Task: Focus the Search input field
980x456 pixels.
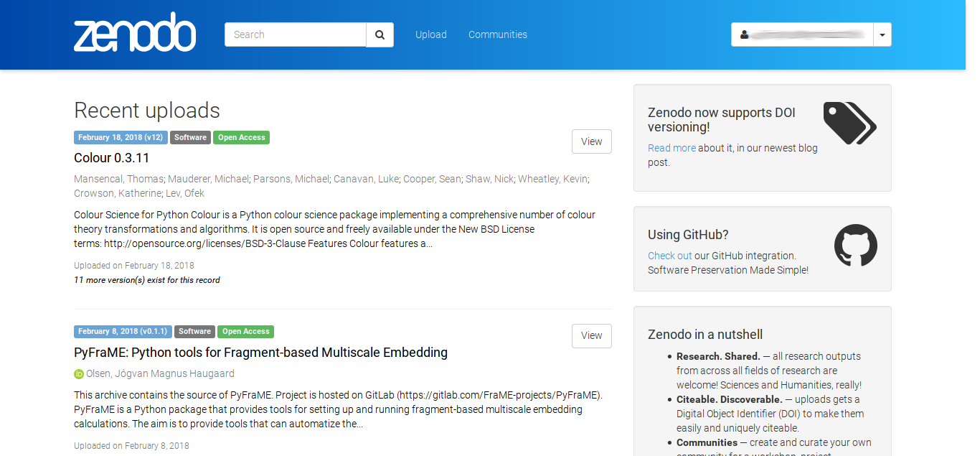Action: (296, 34)
